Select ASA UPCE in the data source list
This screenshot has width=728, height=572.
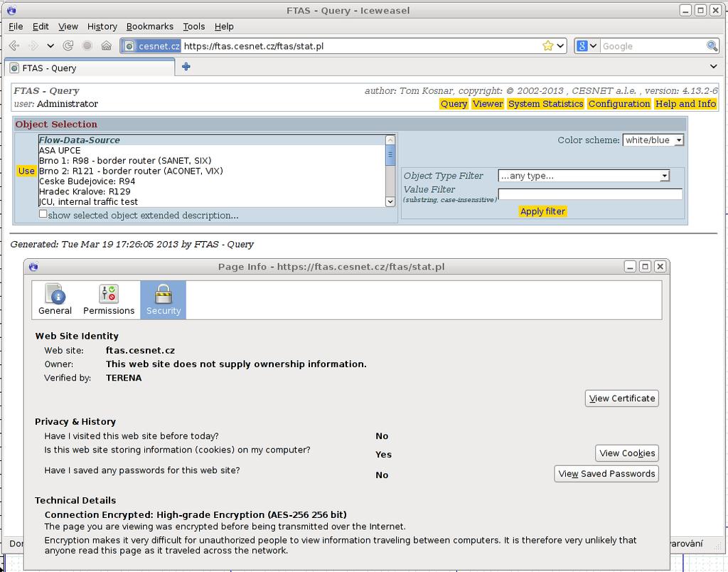(x=212, y=150)
